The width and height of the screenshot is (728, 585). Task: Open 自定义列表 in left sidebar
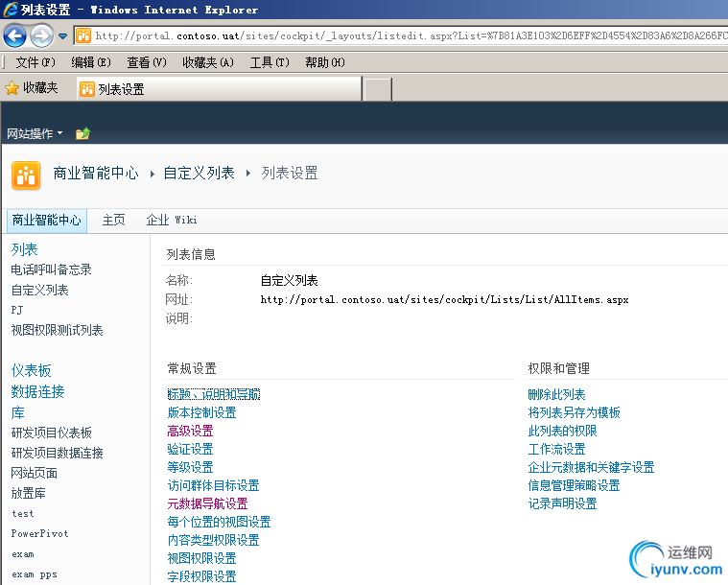click(x=40, y=291)
